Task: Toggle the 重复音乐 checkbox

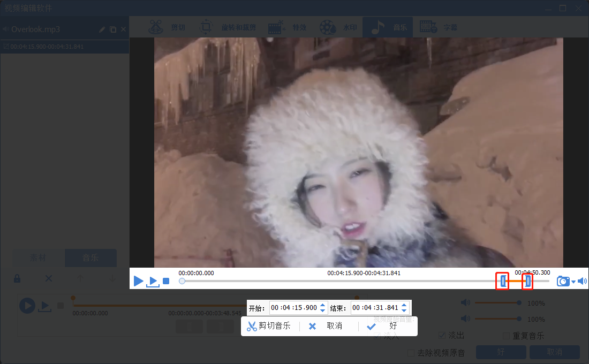Action: pos(506,336)
